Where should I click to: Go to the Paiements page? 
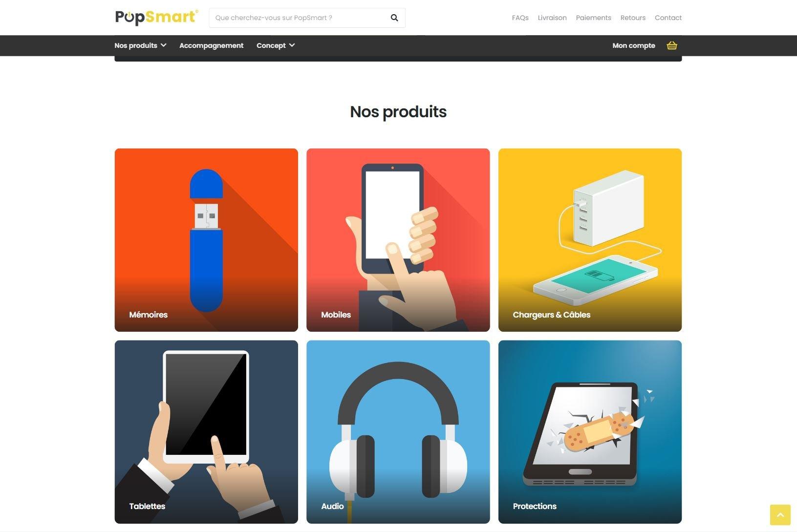coord(593,18)
